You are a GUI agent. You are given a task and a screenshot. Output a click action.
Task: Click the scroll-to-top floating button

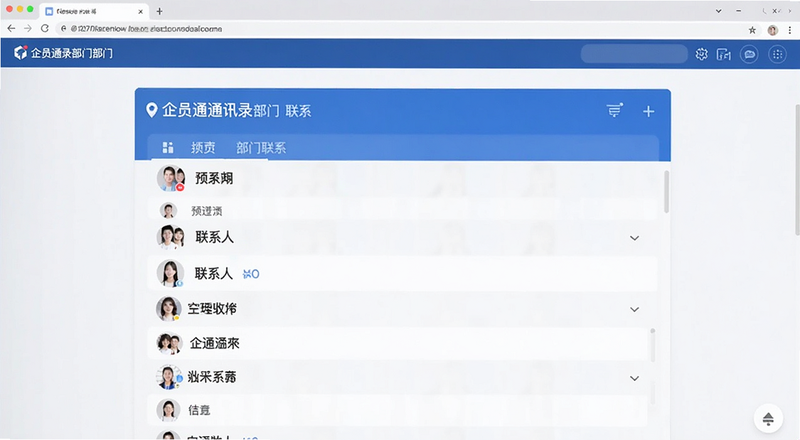pyautogui.click(x=768, y=419)
